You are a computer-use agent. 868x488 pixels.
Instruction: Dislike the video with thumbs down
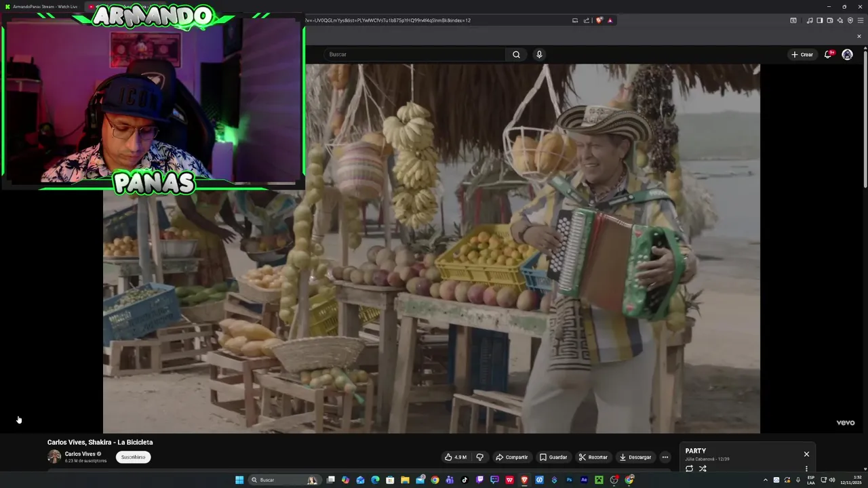[x=479, y=457]
